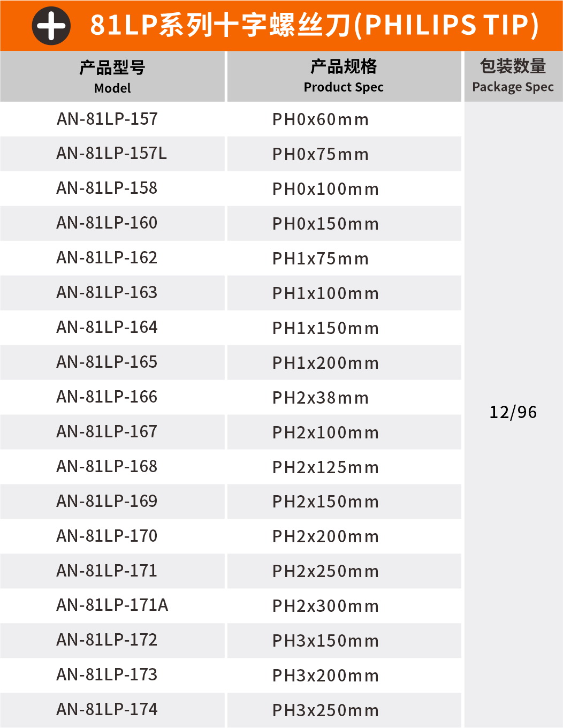The image size is (563, 728).
Task: Select model AN-81LP-174 in last row
Action: tap(107, 710)
